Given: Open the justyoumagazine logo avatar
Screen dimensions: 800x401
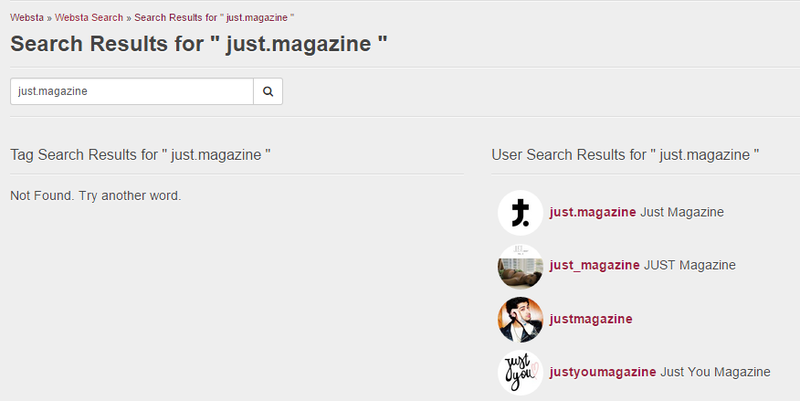Looking at the screenshot, I should pos(519,372).
